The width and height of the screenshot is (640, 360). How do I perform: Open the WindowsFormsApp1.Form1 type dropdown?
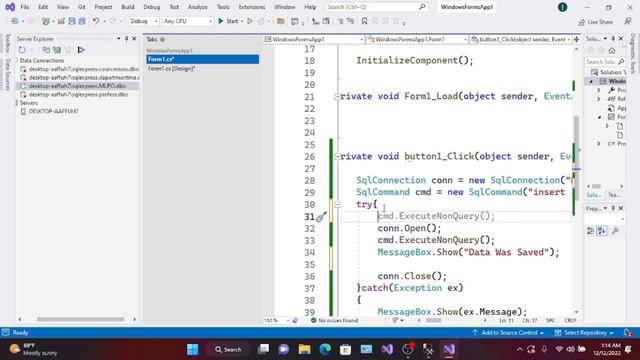(x=417, y=39)
